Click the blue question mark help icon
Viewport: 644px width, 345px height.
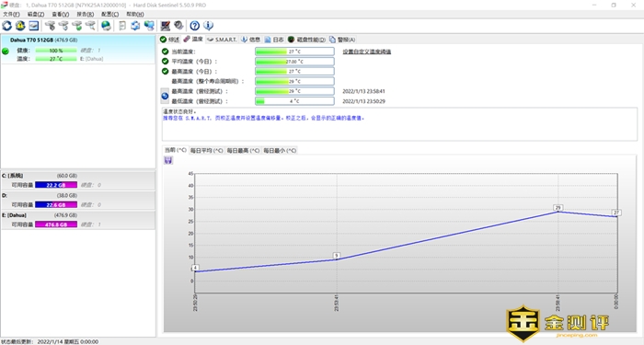[x=195, y=26]
